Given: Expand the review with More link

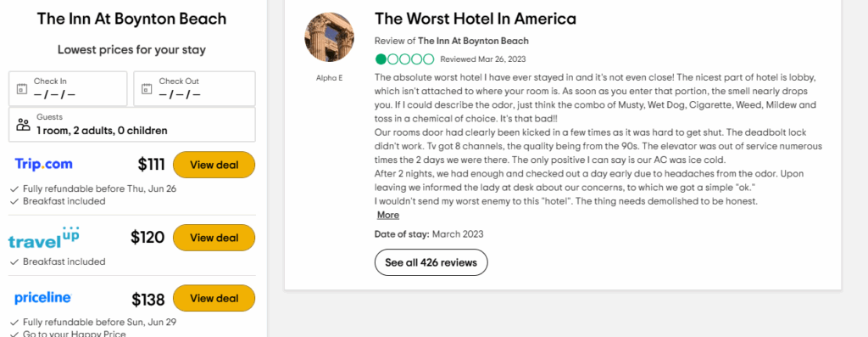Looking at the screenshot, I should tap(388, 215).
